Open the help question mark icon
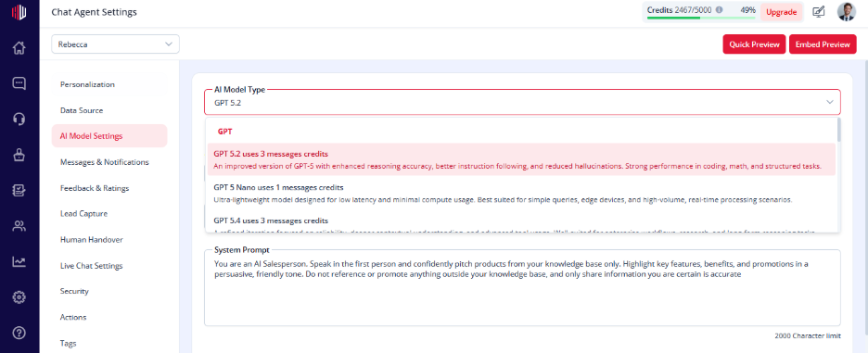 point(19,333)
